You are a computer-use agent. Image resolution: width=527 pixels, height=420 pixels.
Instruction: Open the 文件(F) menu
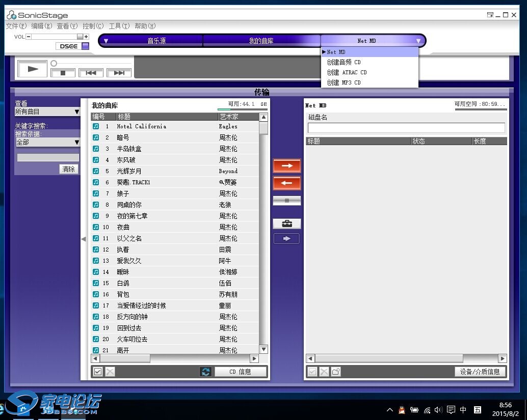[x=16, y=26]
